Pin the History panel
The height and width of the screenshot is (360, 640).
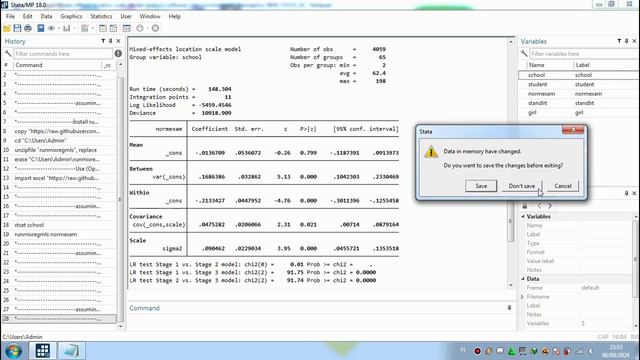[x=111, y=41]
